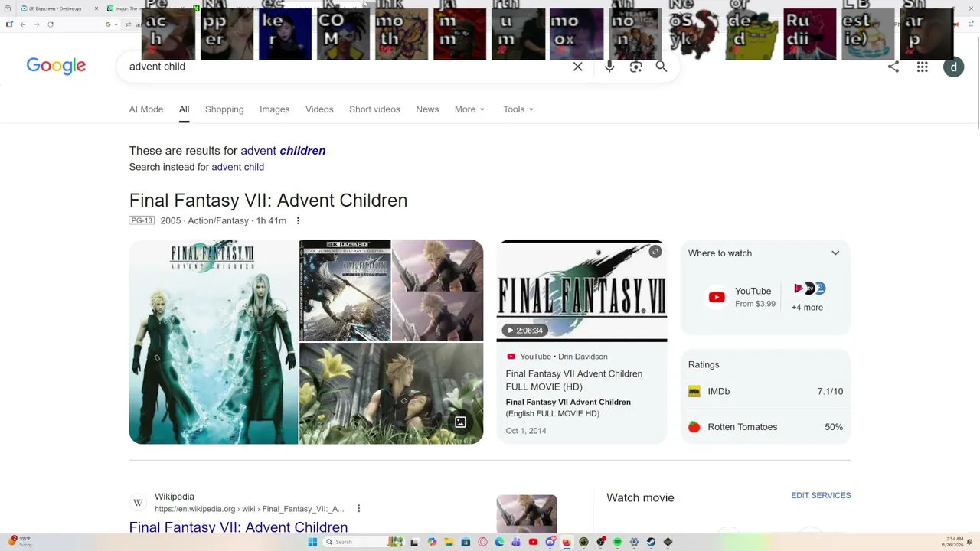Click the Google logo
980x551 pixels.
coord(56,66)
